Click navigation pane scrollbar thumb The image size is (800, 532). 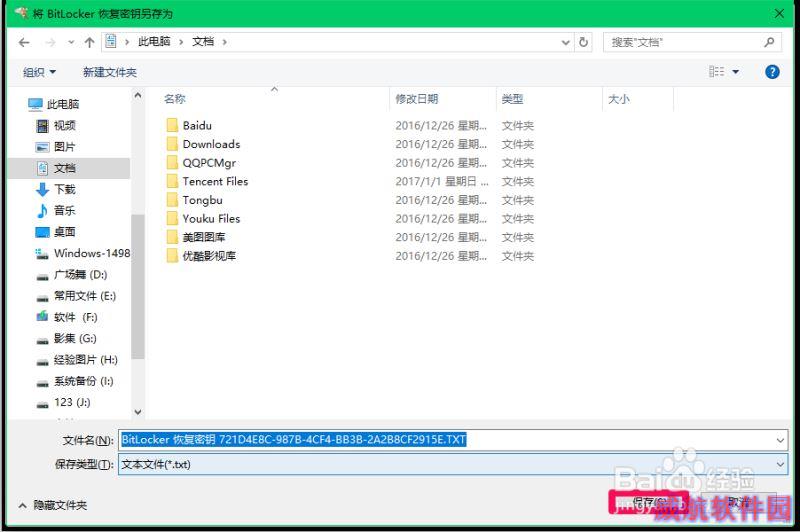tap(138, 286)
